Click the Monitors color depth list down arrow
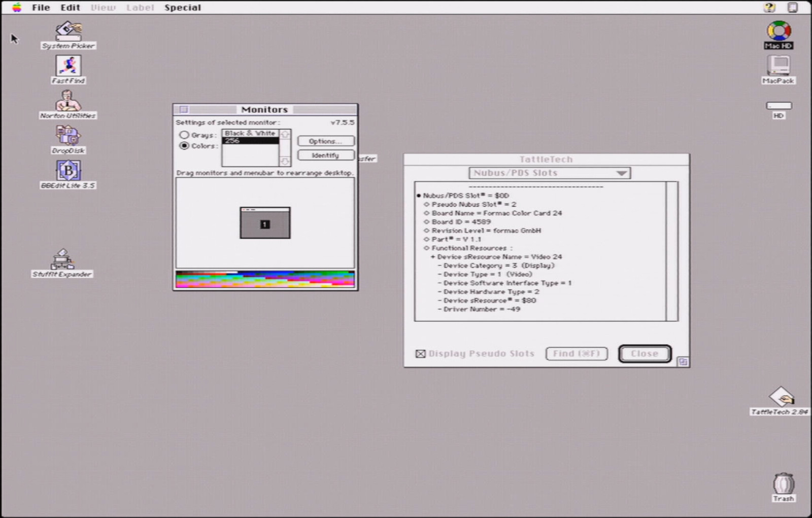 pyautogui.click(x=285, y=161)
